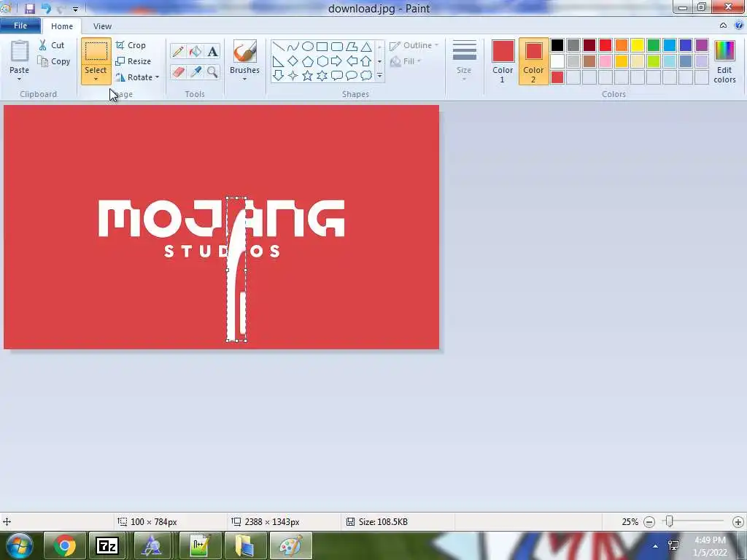Open the File menu
The width and height of the screenshot is (747, 560).
[20, 26]
